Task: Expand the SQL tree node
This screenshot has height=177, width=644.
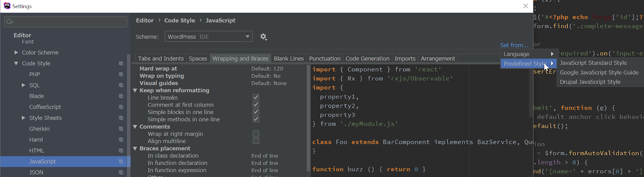Action: click(x=23, y=85)
